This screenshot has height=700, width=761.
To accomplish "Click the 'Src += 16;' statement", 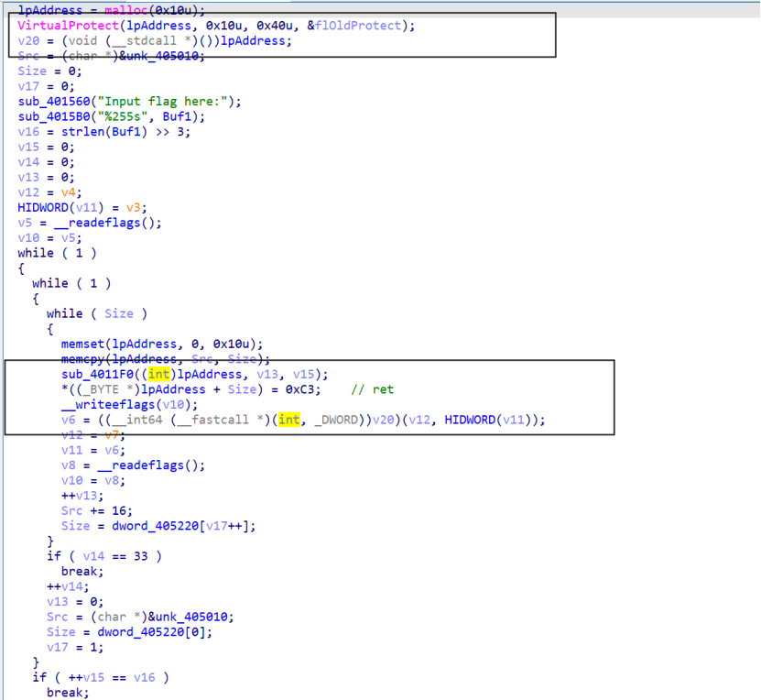I will (96, 510).
